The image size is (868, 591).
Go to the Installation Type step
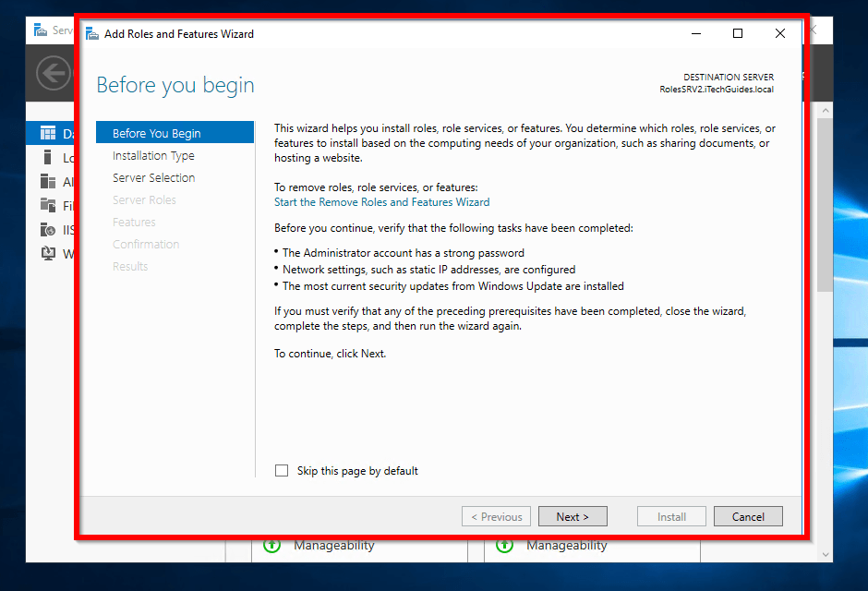[x=153, y=156]
